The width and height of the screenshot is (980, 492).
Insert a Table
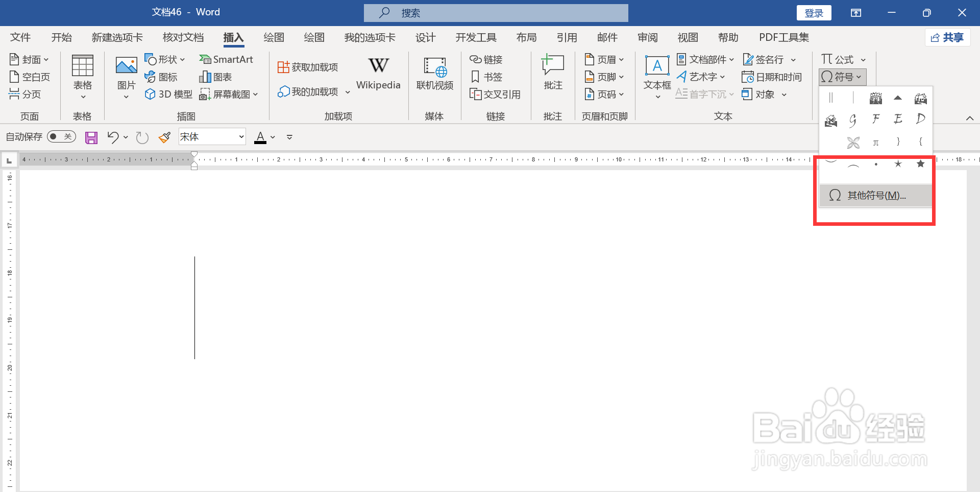pos(82,77)
